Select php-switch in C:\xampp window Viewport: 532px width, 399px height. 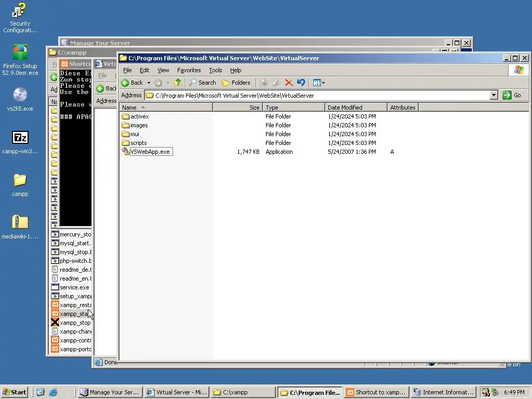click(x=71, y=261)
